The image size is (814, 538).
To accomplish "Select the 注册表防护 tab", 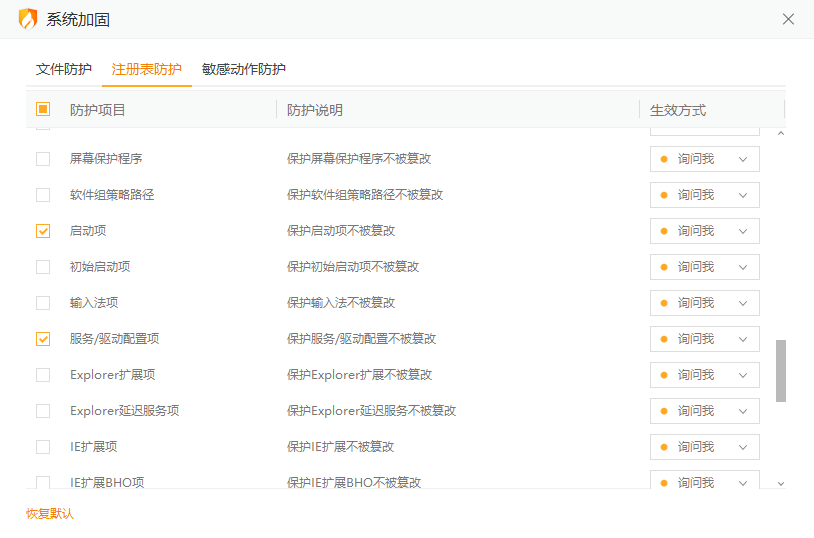I will click(146, 69).
